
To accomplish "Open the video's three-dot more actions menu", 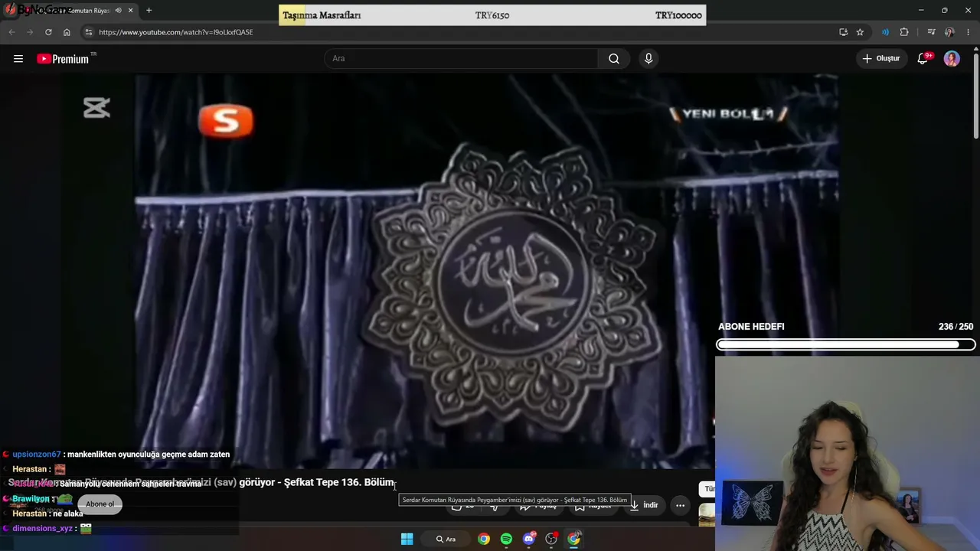I will [x=680, y=505].
